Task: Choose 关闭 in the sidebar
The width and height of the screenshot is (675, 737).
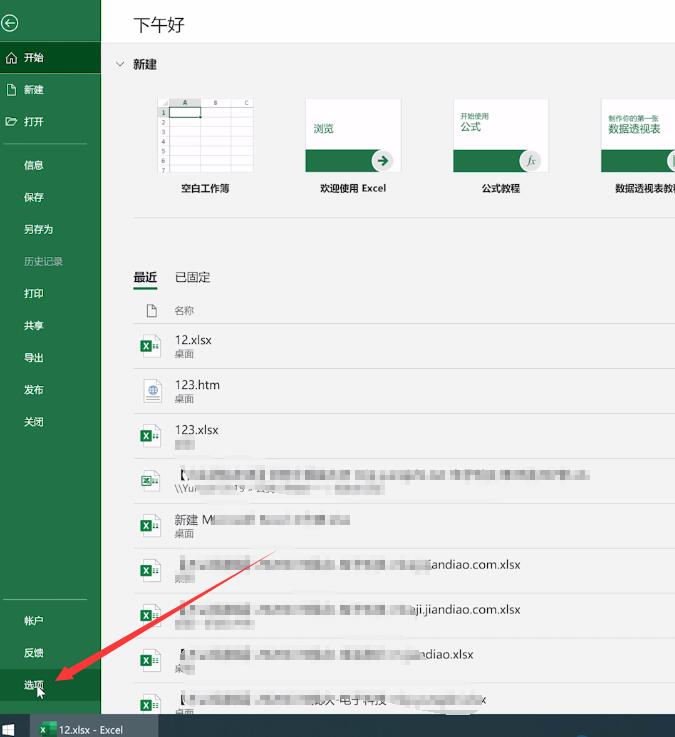Action: tap(50, 422)
